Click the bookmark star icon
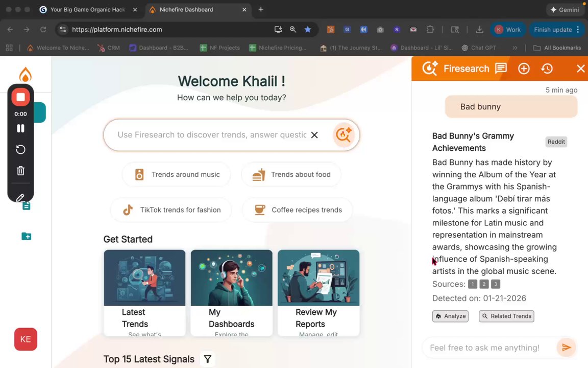Viewport: 588px width, 368px height. (x=307, y=29)
